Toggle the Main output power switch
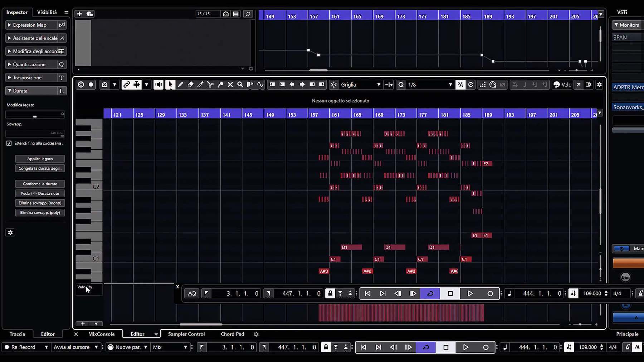The image size is (644, 362). (622, 248)
